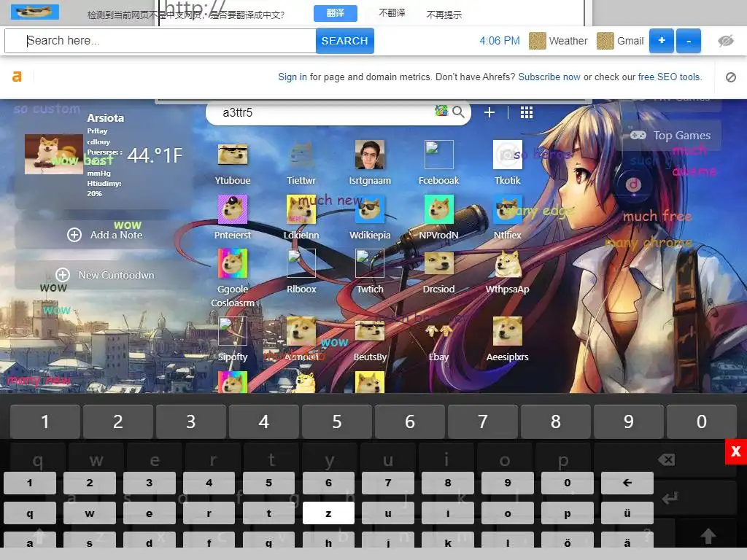Choose 不再提示 in the translate bar
Image resolution: width=747 pixels, height=560 pixels.
point(444,15)
